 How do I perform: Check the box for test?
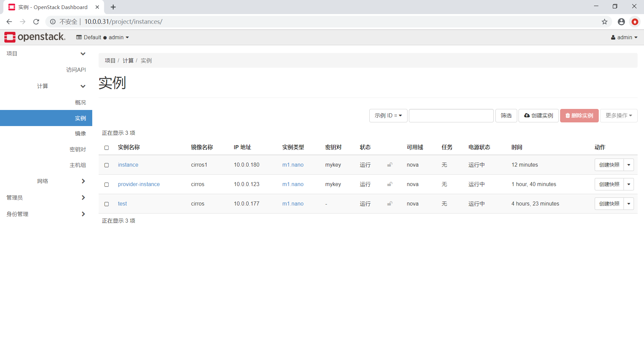[107, 204]
